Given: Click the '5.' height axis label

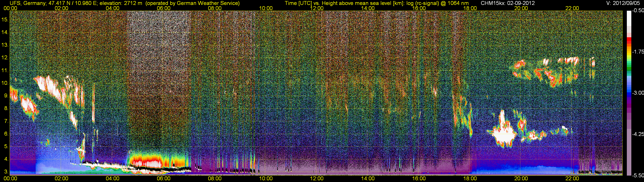Looking at the screenshot, I should click(6, 147).
